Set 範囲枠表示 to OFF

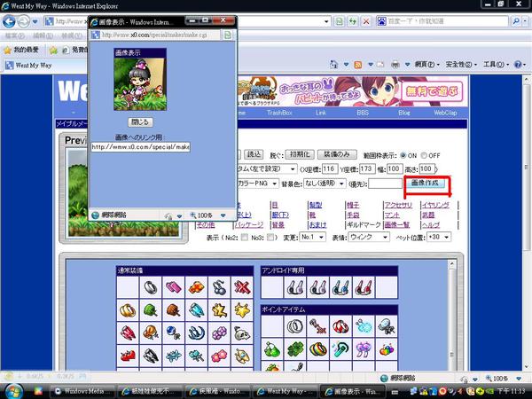point(424,155)
